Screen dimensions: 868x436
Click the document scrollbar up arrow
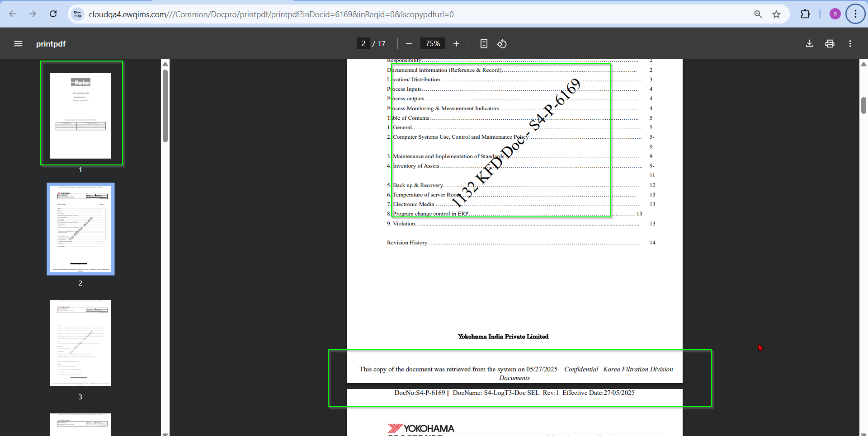[863, 64]
